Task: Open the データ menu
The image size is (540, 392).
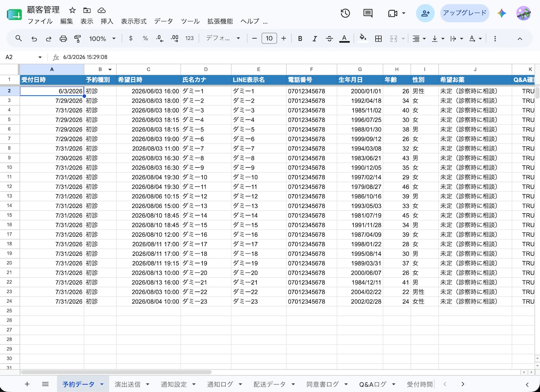Action: (163, 21)
